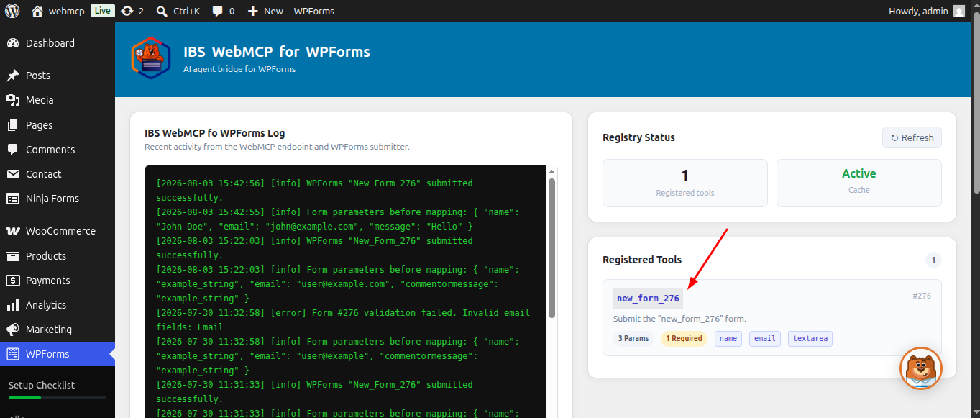Click the log panel scrollbar thumb
Screen dimensions: 980x418
click(551, 248)
